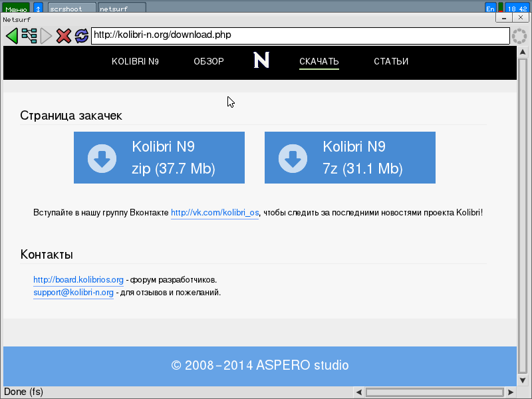
Task: Reload the page via the refresh icon
Action: click(81, 36)
